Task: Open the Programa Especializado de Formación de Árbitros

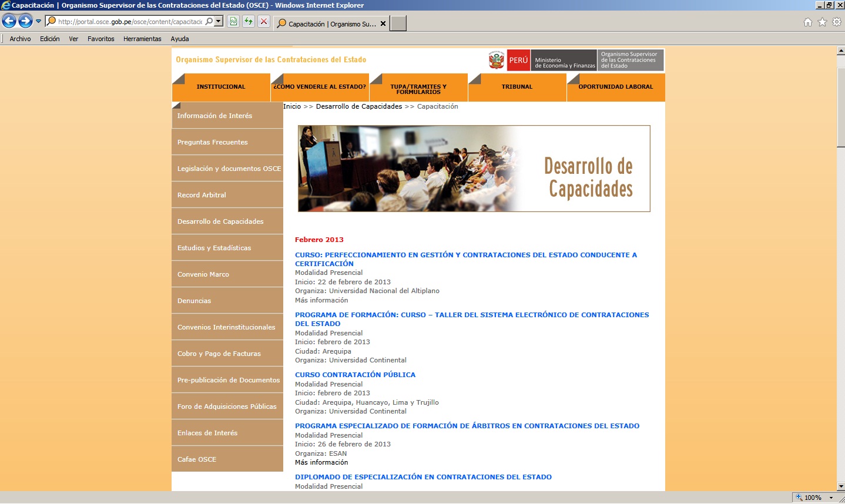Action: (467, 426)
